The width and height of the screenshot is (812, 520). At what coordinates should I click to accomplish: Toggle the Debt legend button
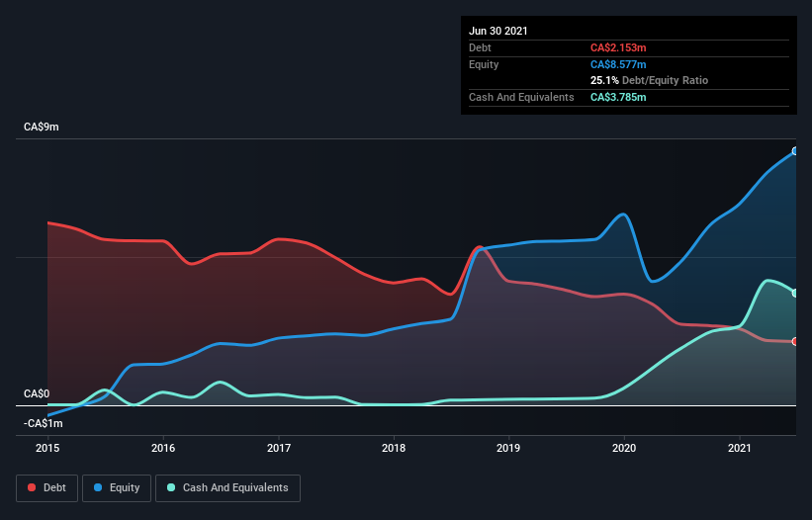47,488
